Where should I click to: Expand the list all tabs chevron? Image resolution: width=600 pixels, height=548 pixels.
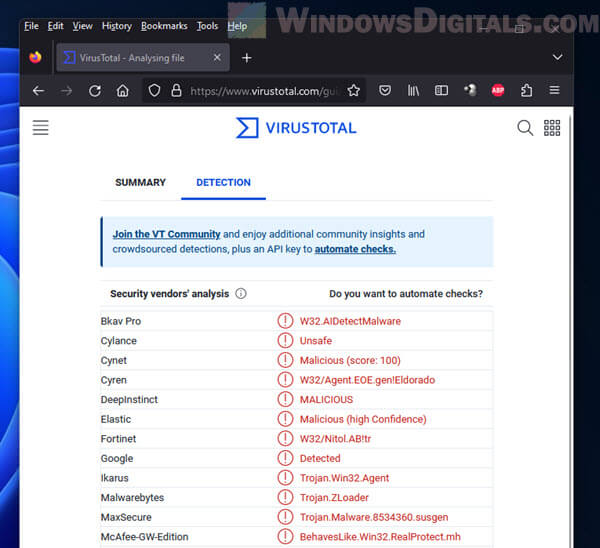(557, 57)
